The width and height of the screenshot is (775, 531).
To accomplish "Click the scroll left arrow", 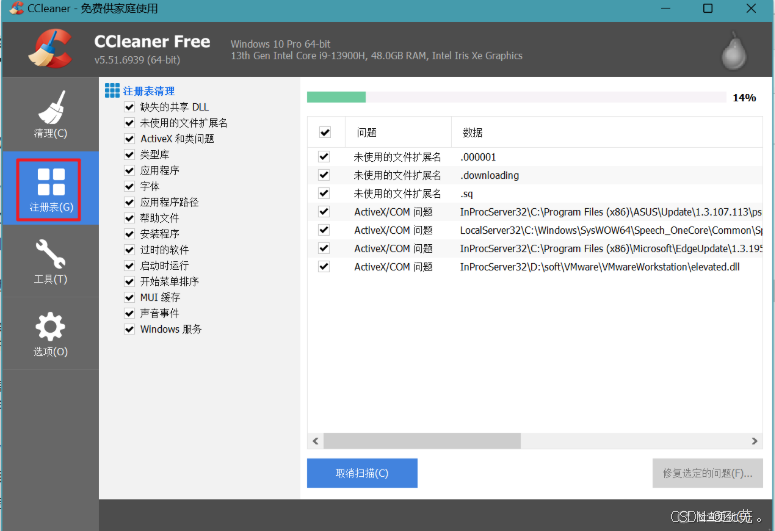I will 315,441.
